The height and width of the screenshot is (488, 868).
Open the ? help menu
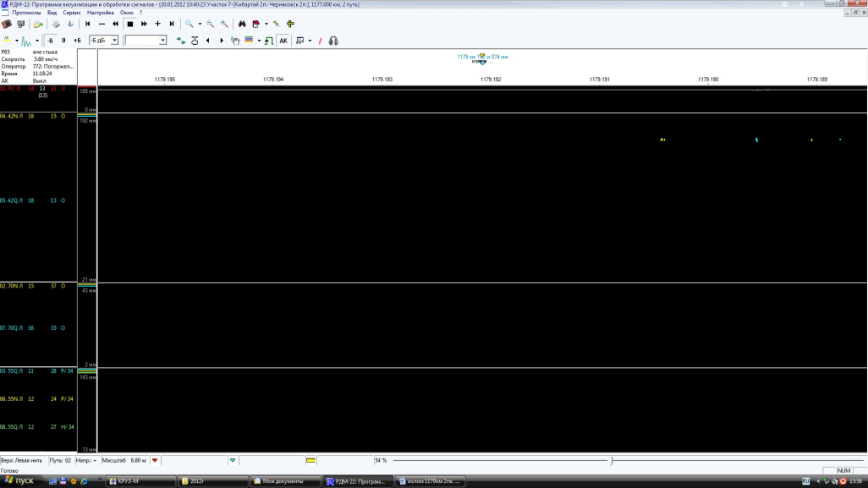pyautogui.click(x=140, y=13)
